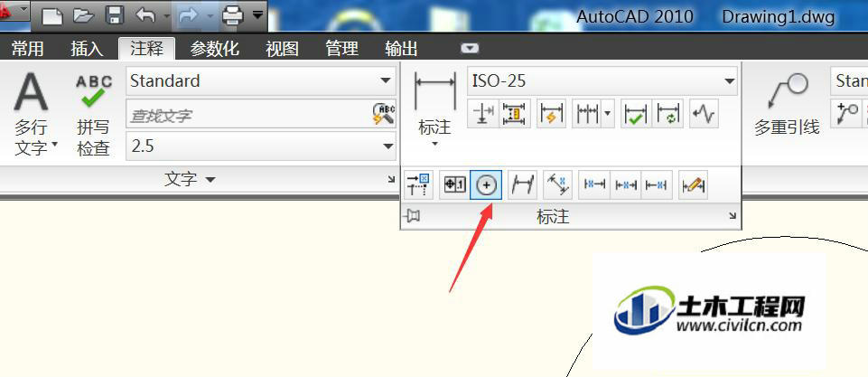Go to the 管理 ribbon tab

(341, 49)
